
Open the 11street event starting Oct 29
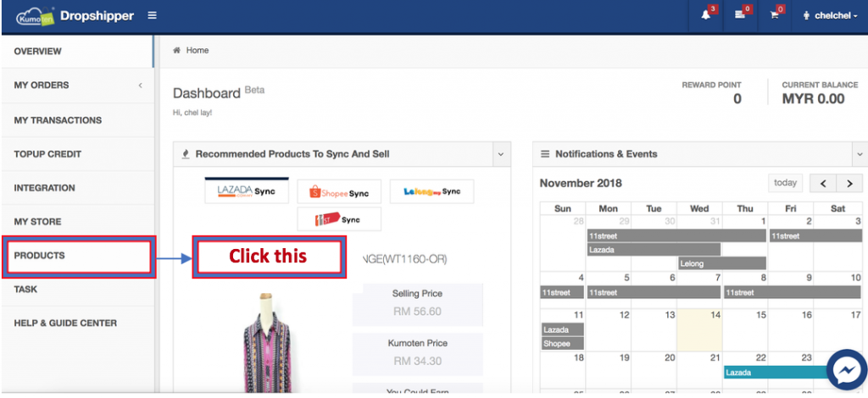[x=676, y=236]
